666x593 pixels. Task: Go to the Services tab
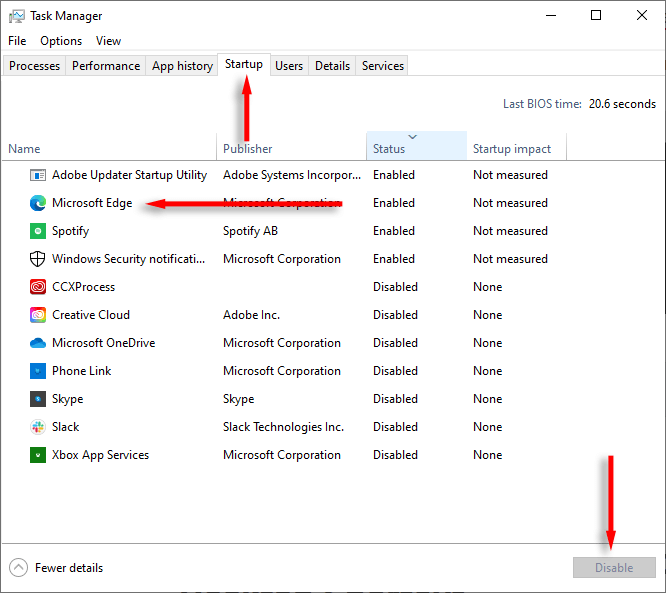[383, 66]
